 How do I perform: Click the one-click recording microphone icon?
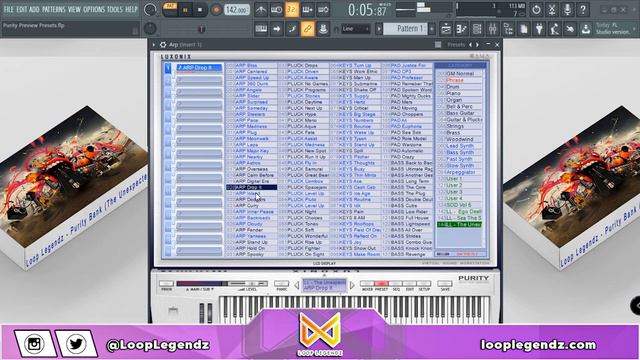567,10
